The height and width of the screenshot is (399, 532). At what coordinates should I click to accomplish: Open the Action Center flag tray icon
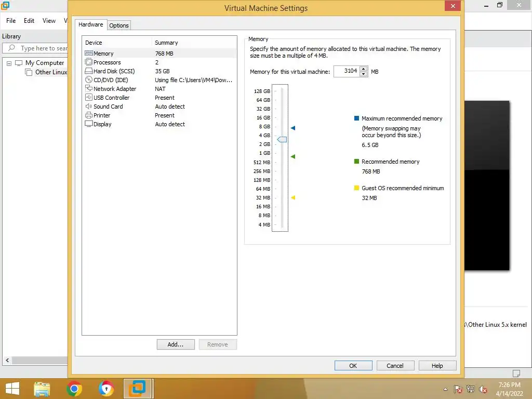458,389
